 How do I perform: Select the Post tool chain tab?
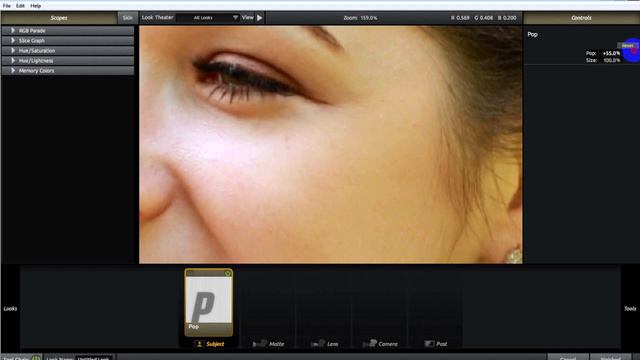click(x=436, y=344)
